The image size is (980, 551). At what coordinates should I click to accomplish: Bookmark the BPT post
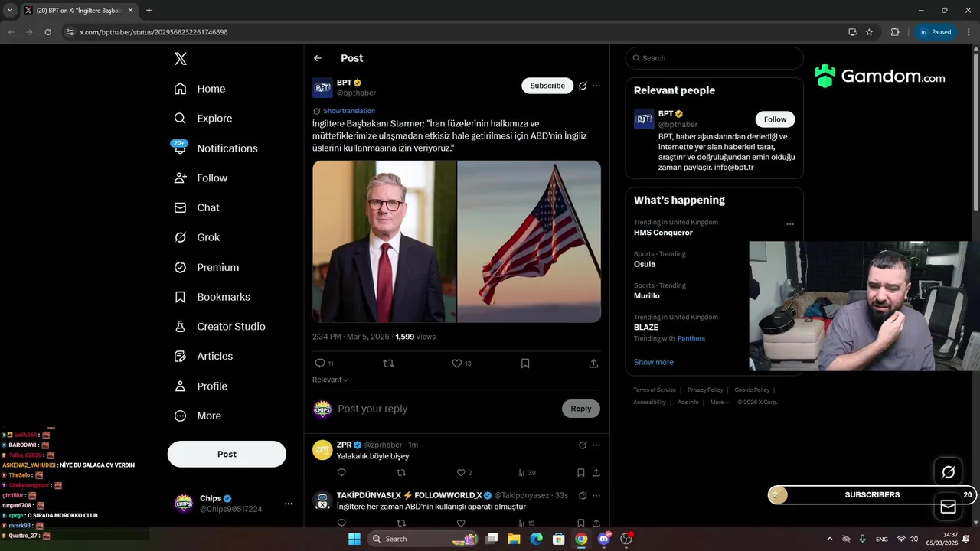[525, 364]
